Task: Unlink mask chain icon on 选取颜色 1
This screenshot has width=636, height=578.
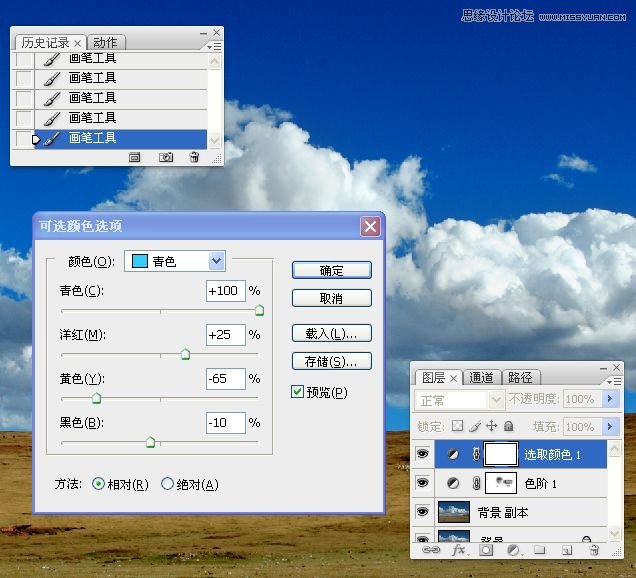Action: coord(477,454)
